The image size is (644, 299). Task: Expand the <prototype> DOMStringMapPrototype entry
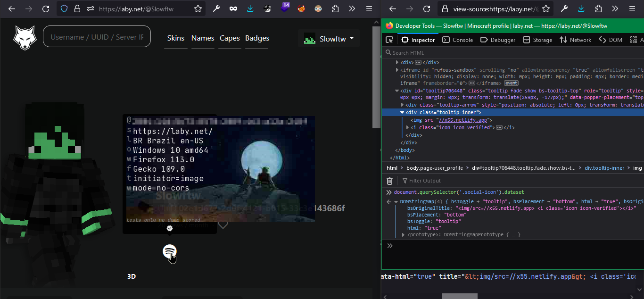[x=403, y=234]
